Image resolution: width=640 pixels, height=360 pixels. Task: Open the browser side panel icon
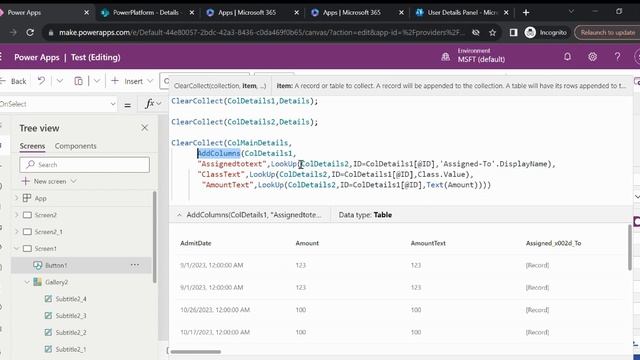(x=513, y=32)
